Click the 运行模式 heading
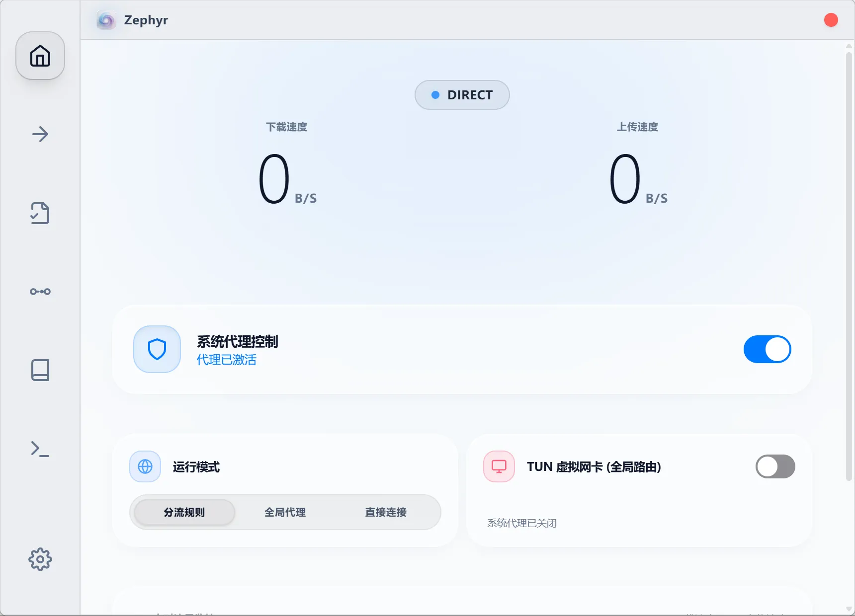Viewport: 855px width, 616px height. coord(196,467)
